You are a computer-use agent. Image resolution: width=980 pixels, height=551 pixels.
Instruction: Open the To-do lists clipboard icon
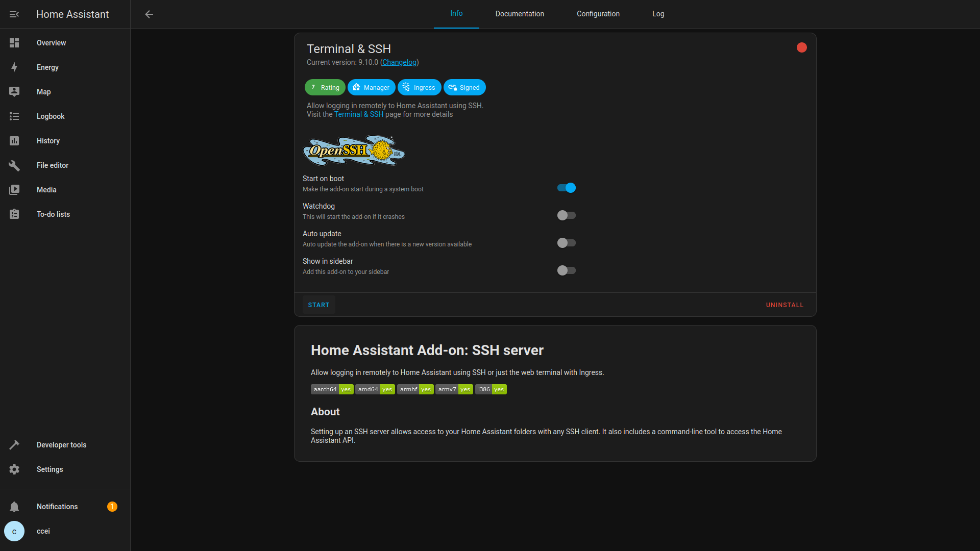tap(14, 214)
